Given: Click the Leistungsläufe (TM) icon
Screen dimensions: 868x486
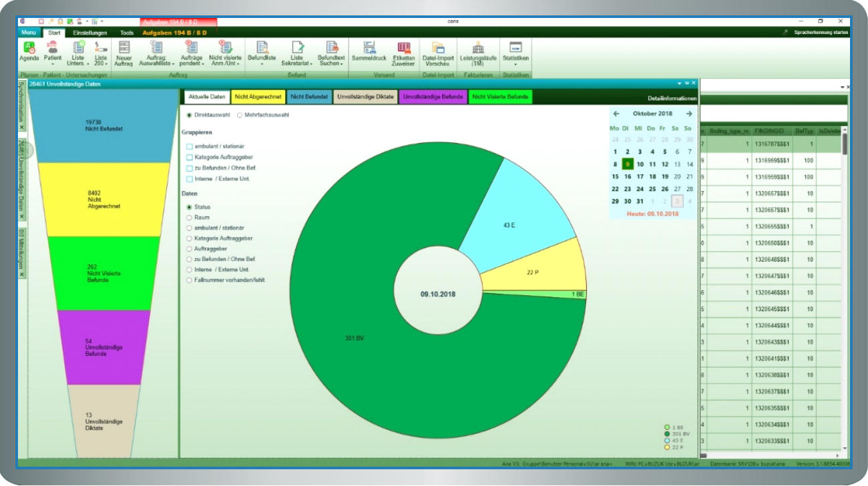Looking at the screenshot, I should point(477,48).
